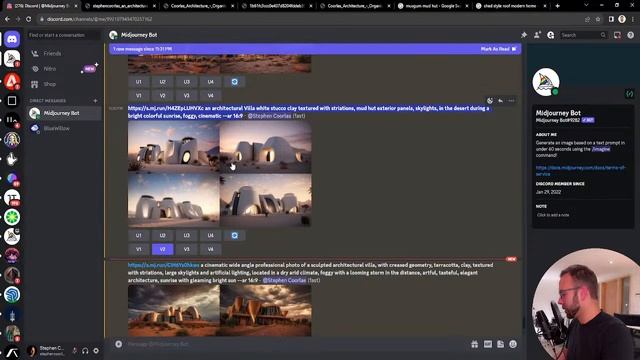Add reaction icon on the hovered message
The image size is (640, 360).
coord(490,100)
